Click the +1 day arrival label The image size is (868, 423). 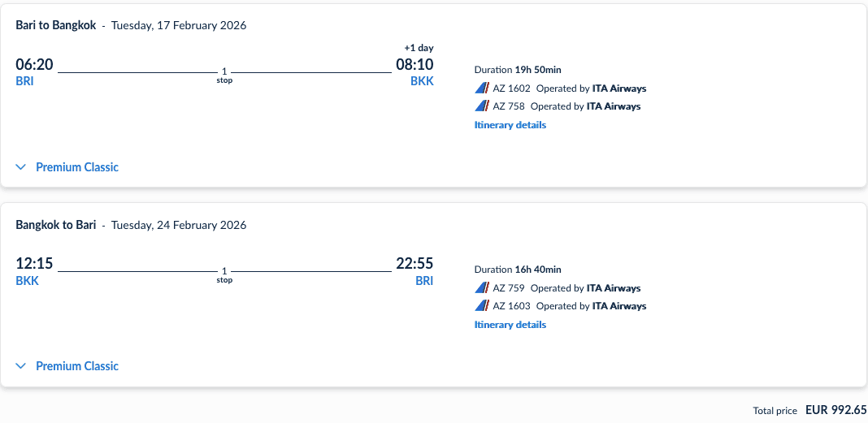point(419,48)
